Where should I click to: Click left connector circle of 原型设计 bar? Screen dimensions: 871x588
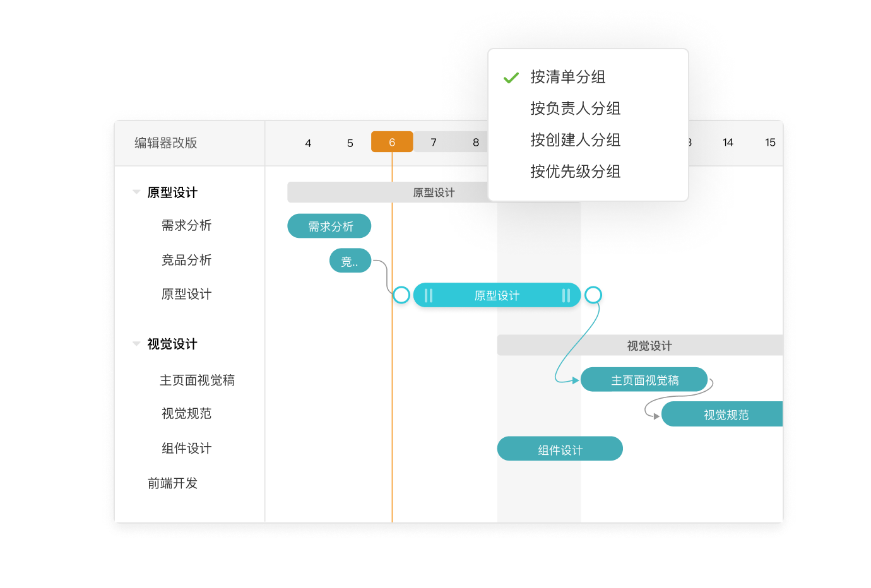tap(401, 295)
